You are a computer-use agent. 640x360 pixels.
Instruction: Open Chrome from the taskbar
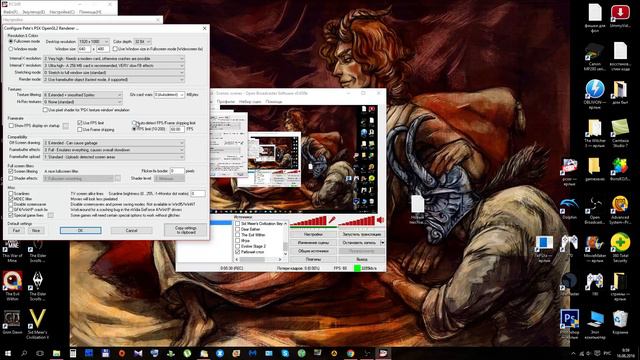click(x=350, y=353)
